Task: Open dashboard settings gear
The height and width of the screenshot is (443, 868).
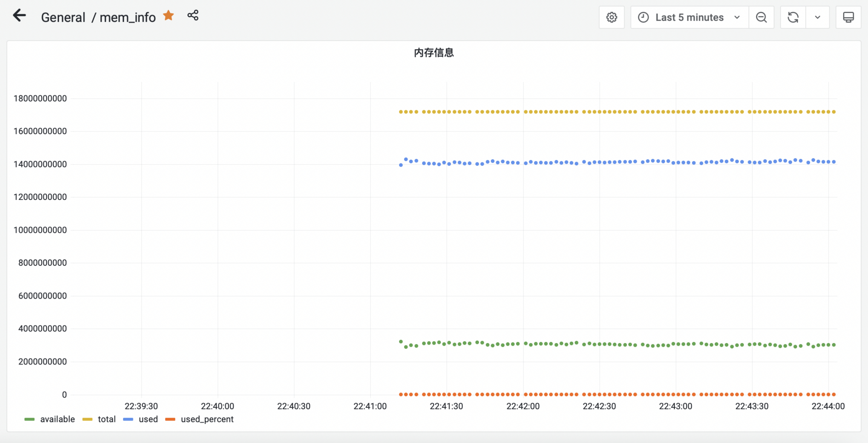Action: pos(611,17)
